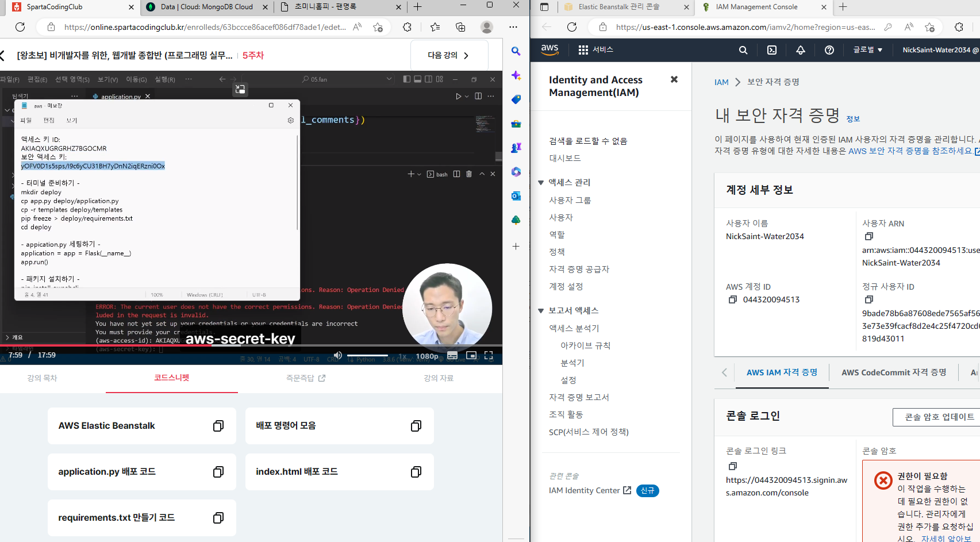Copy the AWS account ID 044320094513
This screenshot has height=542, width=980.
(x=733, y=299)
